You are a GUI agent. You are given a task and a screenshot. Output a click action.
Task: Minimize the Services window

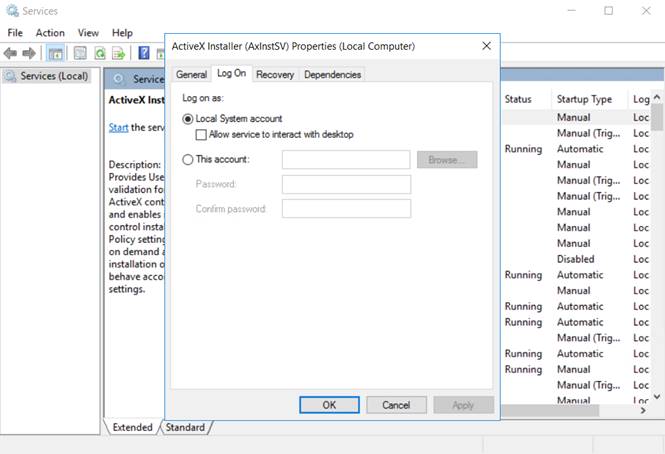[571, 11]
